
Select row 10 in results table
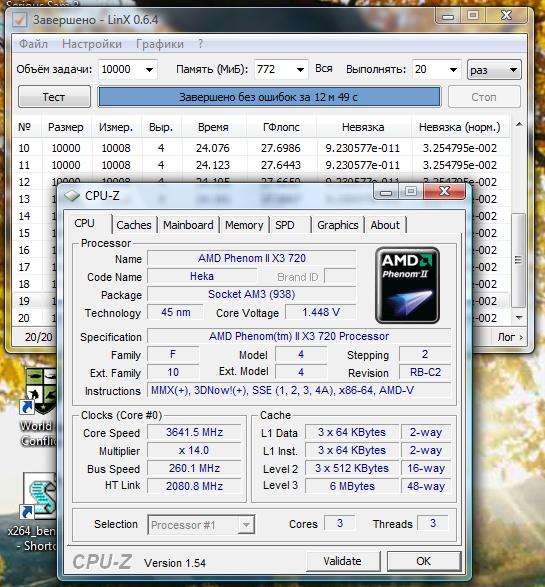(262, 148)
